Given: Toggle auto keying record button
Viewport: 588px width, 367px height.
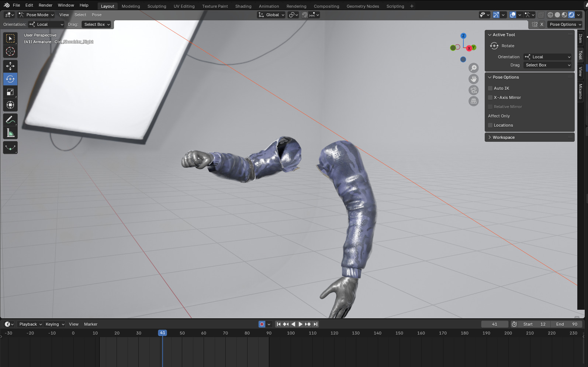Looking at the screenshot, I should coord(262,324).
